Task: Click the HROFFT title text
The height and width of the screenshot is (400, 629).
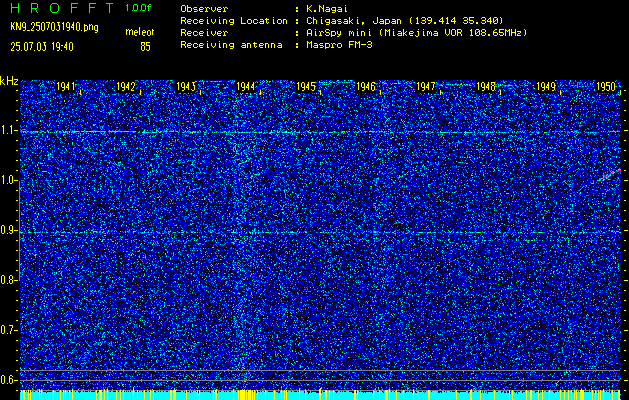Action: (62, 8)
